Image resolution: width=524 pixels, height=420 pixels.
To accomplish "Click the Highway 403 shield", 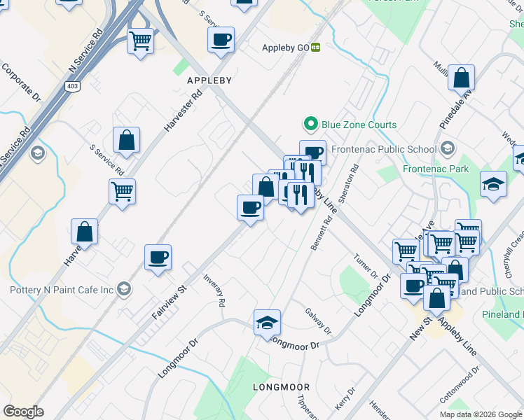I will coord(72,86).
